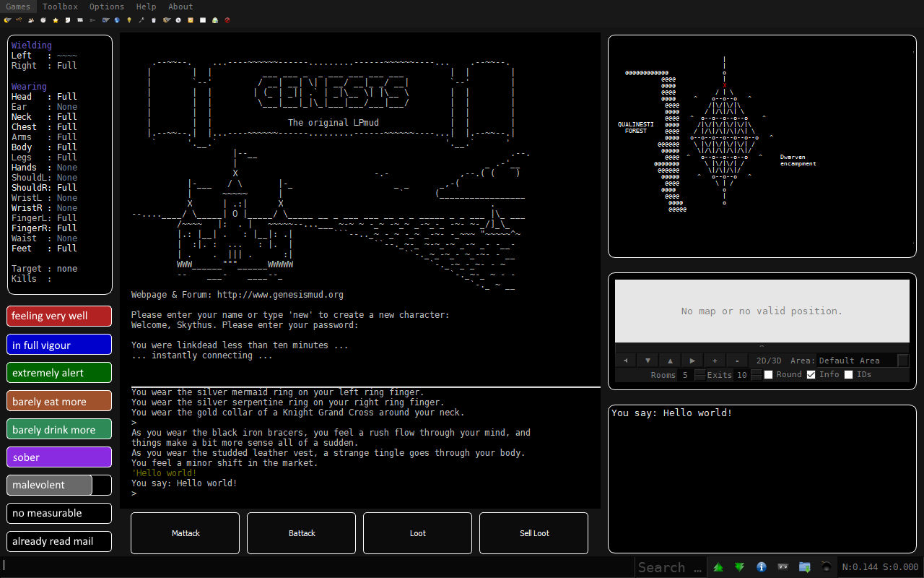Viewport: 924px width, 578px height.
Task: Click the trash can icon in toolbar
Action: (154, 20)
